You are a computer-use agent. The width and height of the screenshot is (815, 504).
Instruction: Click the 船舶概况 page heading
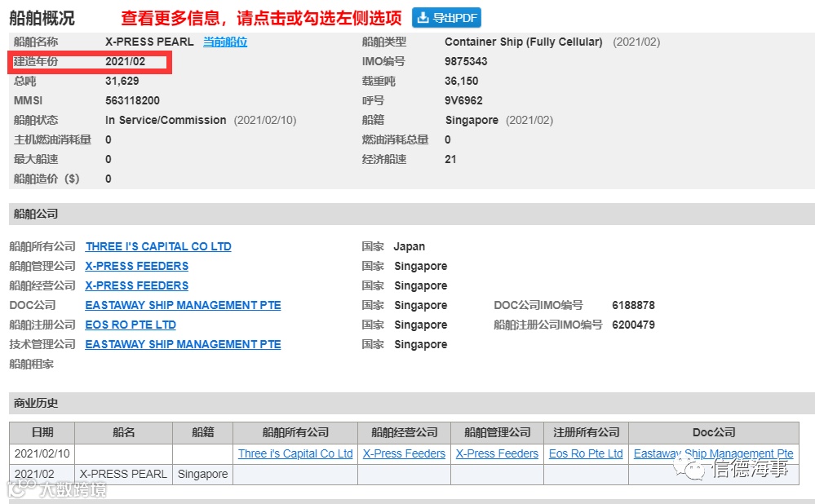pos(42,18)
